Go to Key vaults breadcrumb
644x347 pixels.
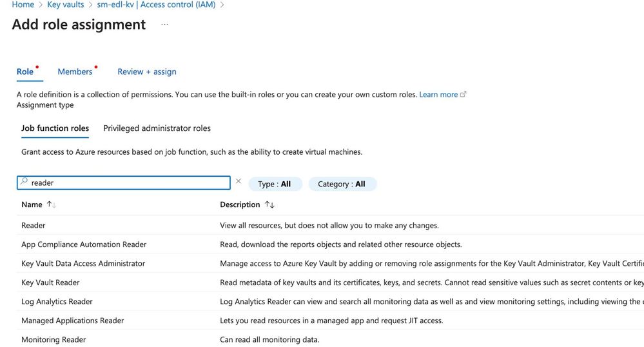tap(65, 5)
